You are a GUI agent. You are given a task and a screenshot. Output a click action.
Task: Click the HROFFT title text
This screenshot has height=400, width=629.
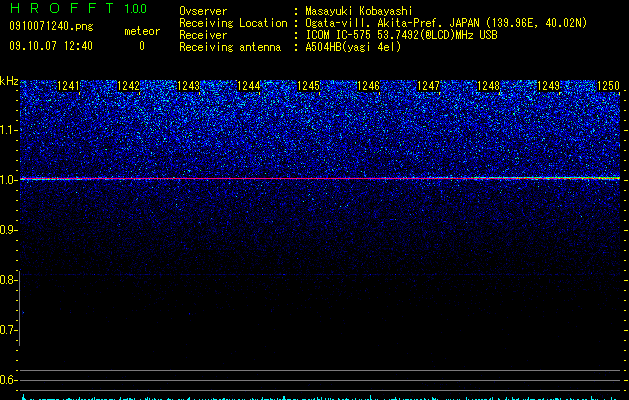62,8
